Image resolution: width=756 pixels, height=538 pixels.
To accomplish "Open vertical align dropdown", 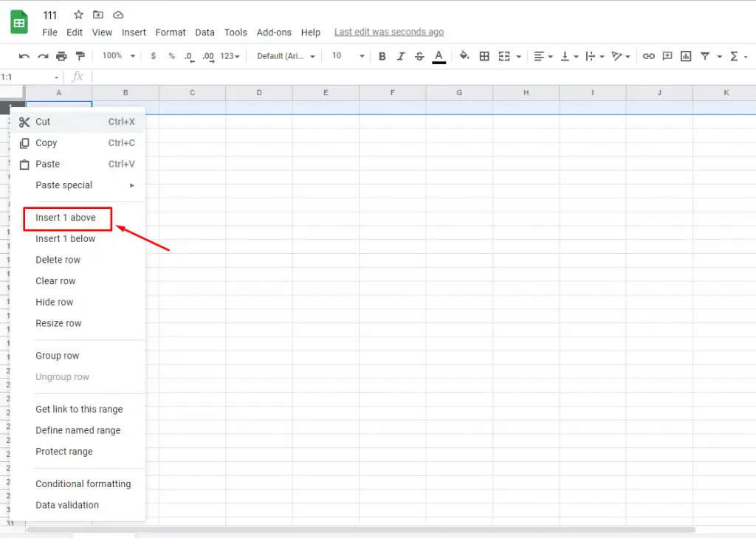I will (x=569, y=56).
